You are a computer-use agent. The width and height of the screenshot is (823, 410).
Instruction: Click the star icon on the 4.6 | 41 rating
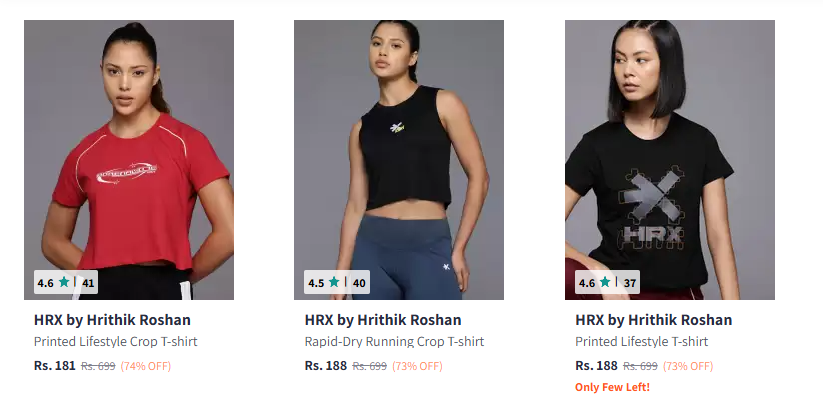click(x=64, y=282)
